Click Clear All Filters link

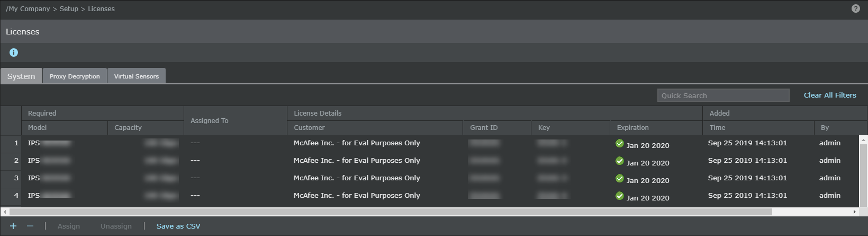830,95
